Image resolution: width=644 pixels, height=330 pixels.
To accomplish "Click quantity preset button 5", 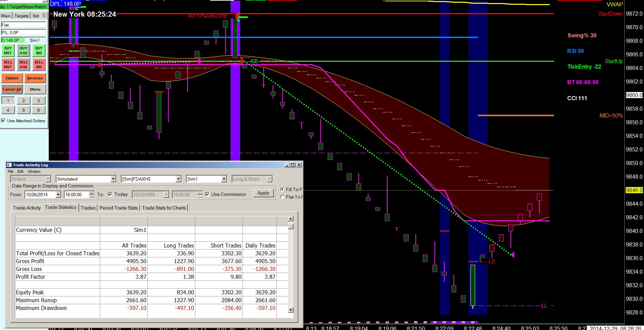I will (23, 110).
